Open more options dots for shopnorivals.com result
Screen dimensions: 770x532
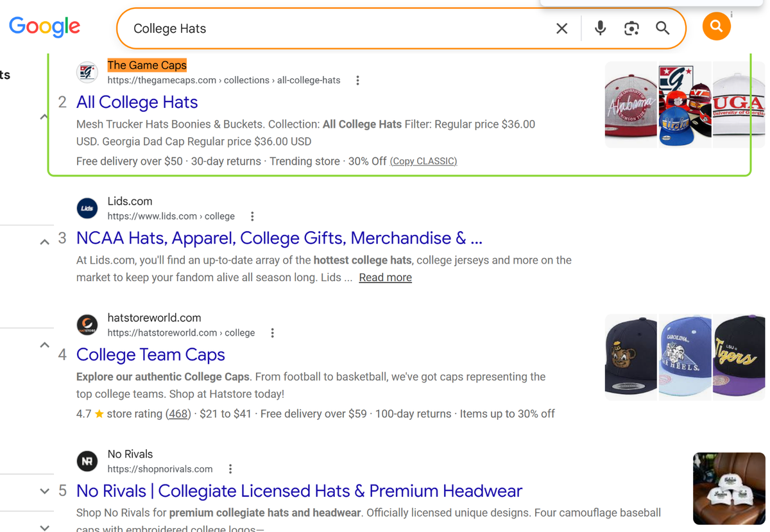(230, 469)
